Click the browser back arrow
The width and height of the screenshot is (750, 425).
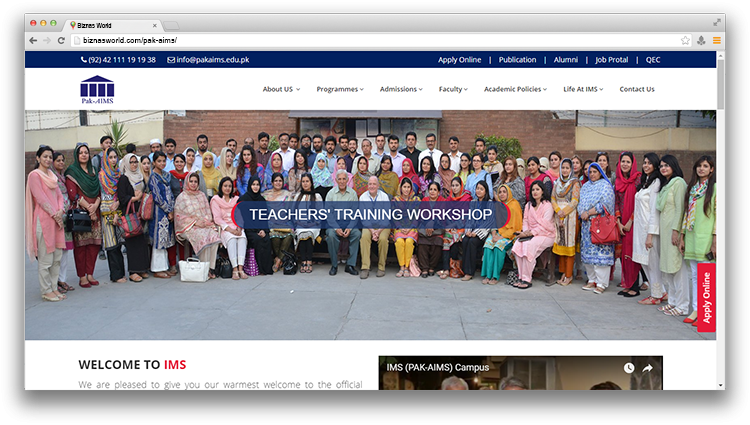[33, 40]
